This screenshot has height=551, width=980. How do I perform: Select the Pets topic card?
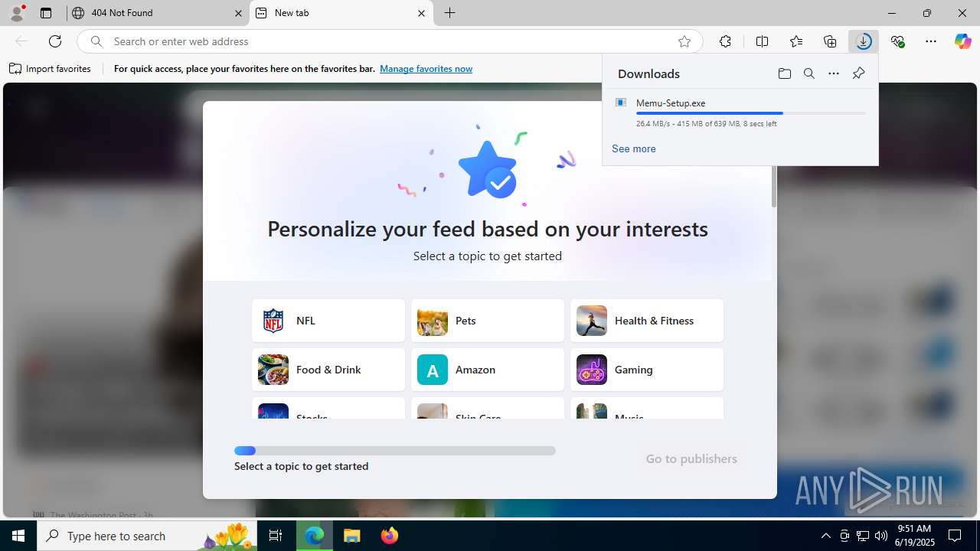point(488,321)
